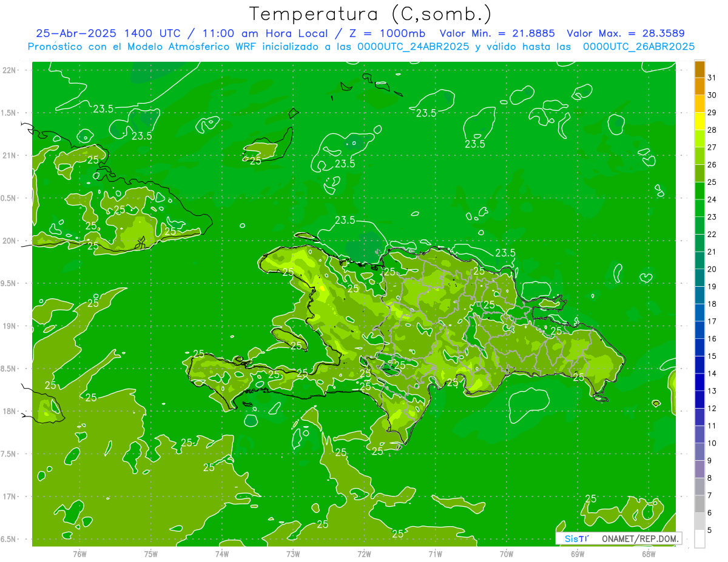Click the '71W' longitude label
728x562 pixels.
coord(435,554)
